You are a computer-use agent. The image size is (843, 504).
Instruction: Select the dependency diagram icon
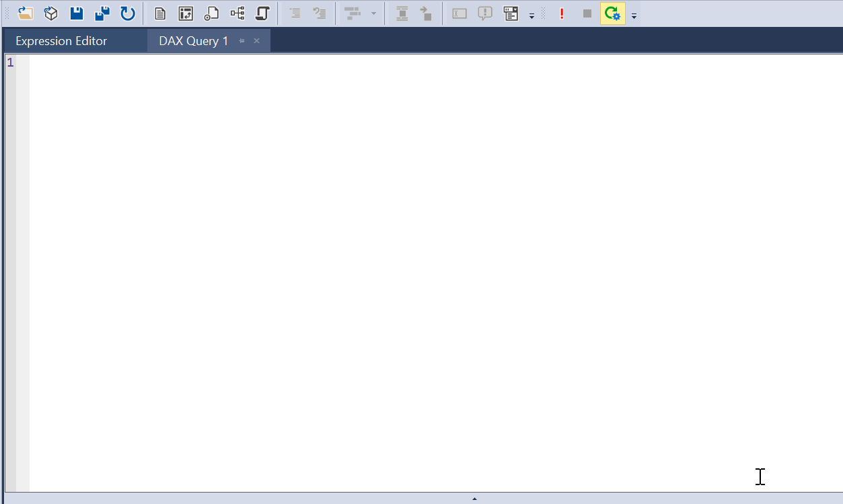pyautogui.click(x=237, y=13)
